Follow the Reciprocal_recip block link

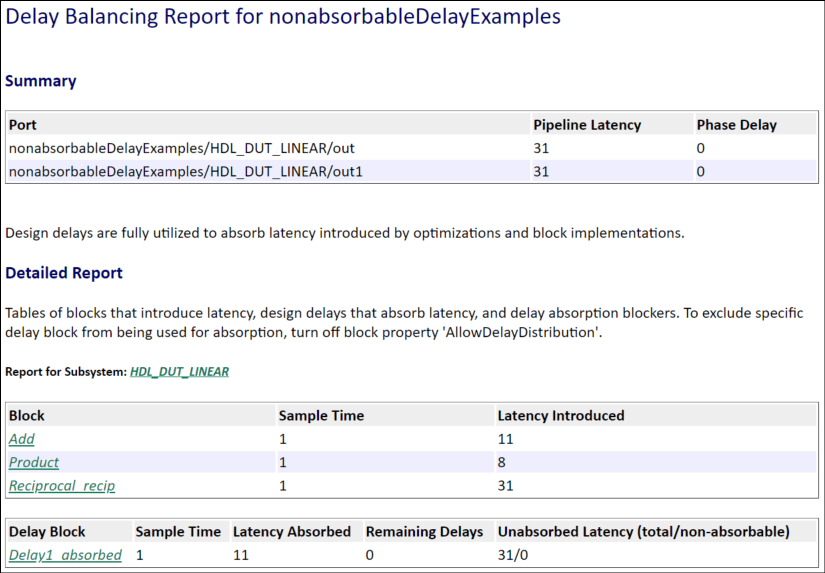[62, 486]
